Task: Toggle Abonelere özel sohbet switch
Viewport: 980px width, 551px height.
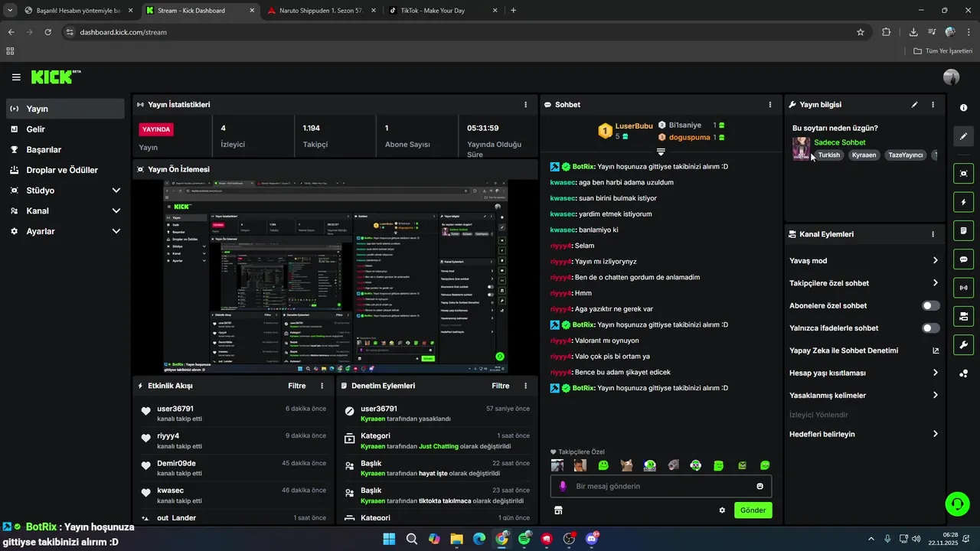Action: (930, 305)
